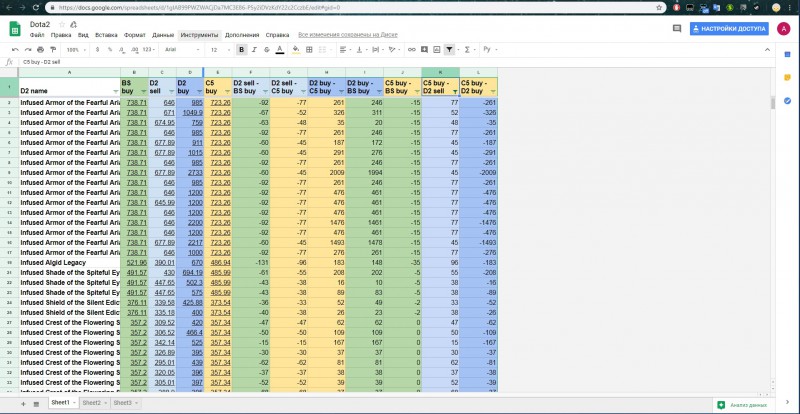Open the fill color picker

click(296, 50)
